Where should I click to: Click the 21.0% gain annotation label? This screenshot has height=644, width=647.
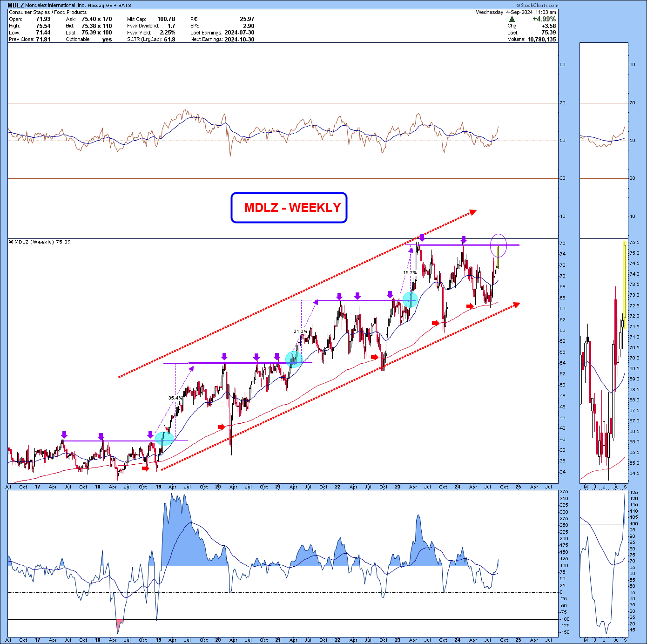[300, 332]
